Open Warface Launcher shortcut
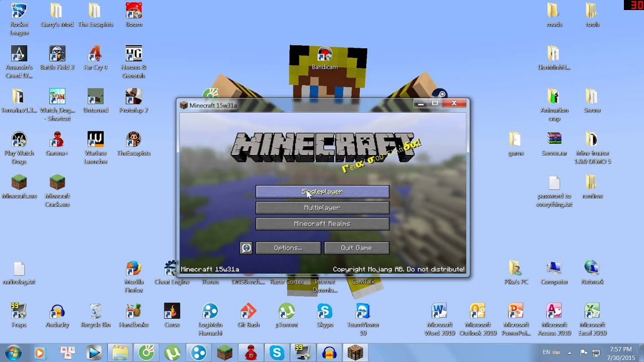Screen dimensions: 644x362 click(x=96, y=148)
